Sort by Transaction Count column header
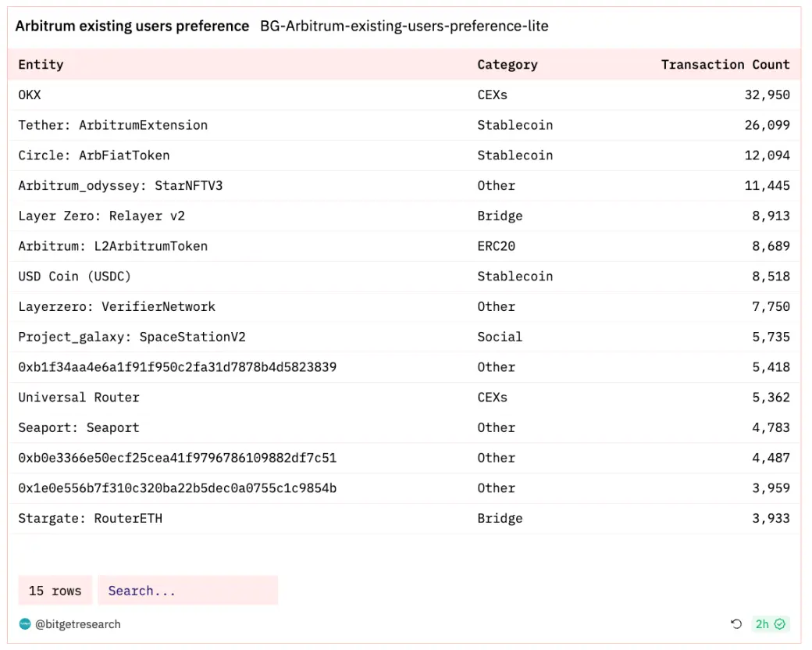Screen dimensions: 812x650 725,65
